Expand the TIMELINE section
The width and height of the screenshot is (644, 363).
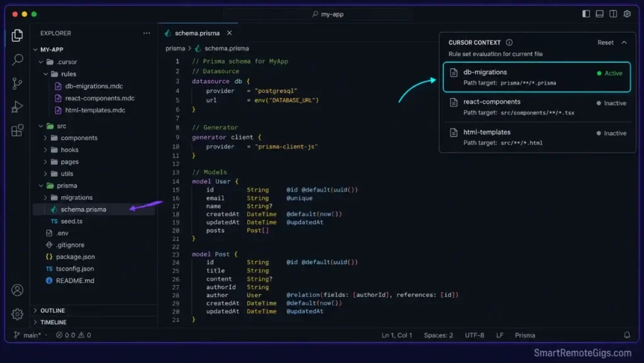click(35, 322)
